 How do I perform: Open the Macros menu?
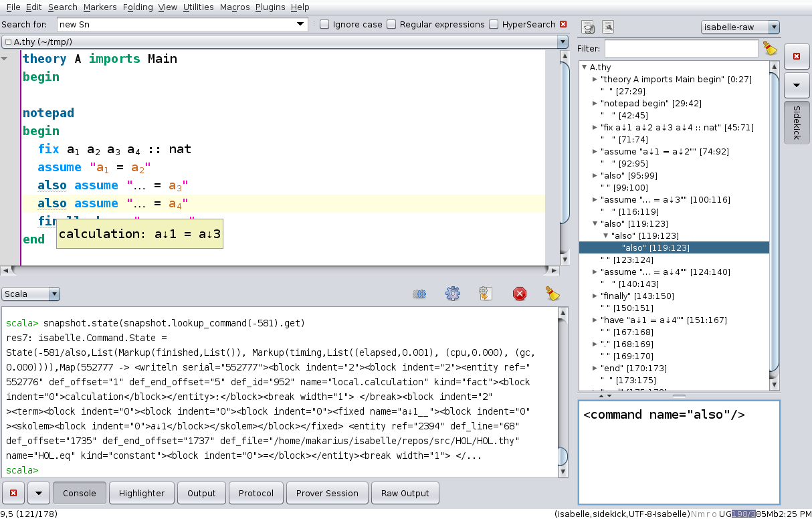[x=234, y=7]
